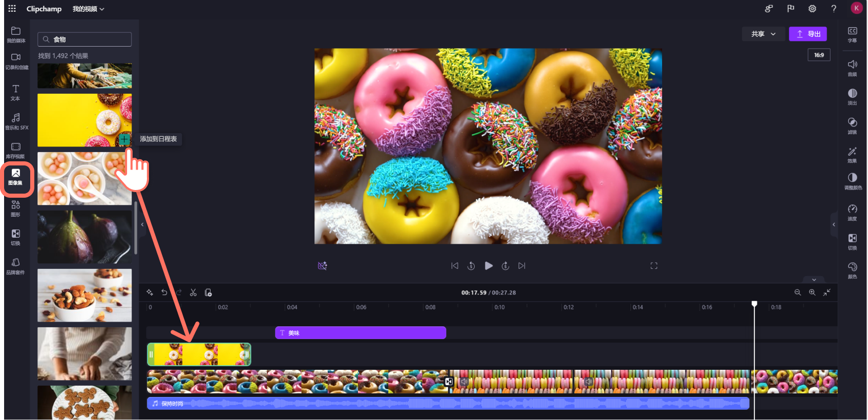Open the 音乐和 SFX sidebar tab

click(16, 122)
